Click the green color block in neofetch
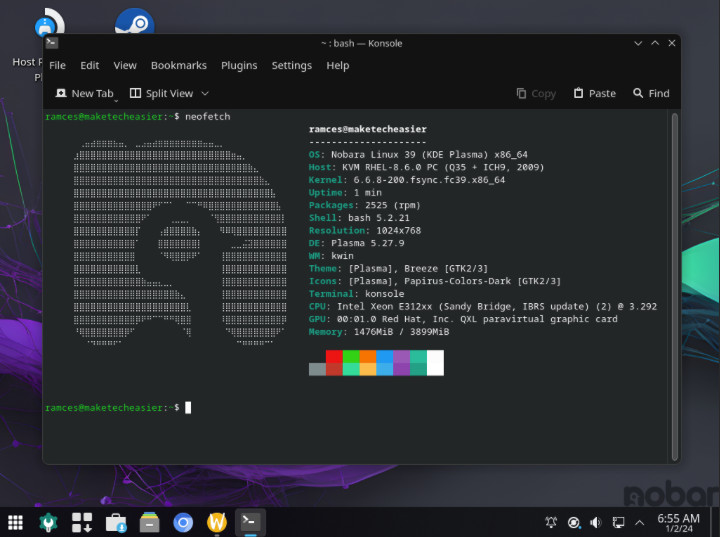The image size is (720, 537). click(x=351, y=356)
